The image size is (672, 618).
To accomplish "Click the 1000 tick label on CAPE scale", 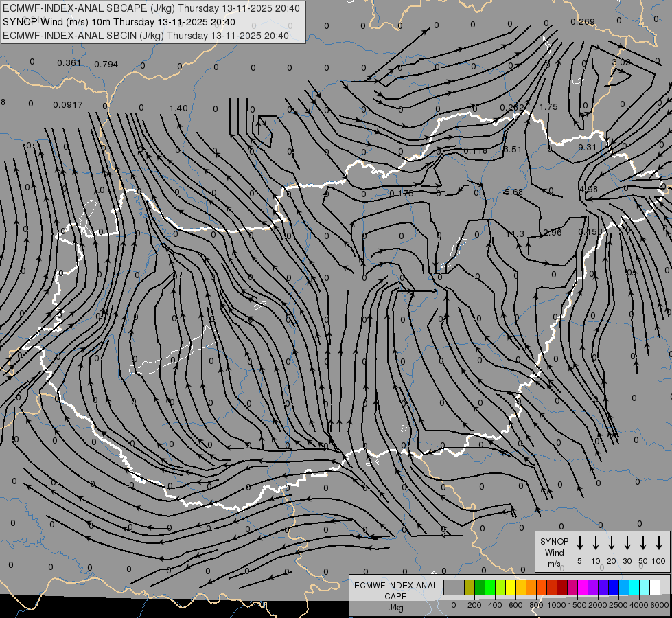I will (x=556, y=605).
